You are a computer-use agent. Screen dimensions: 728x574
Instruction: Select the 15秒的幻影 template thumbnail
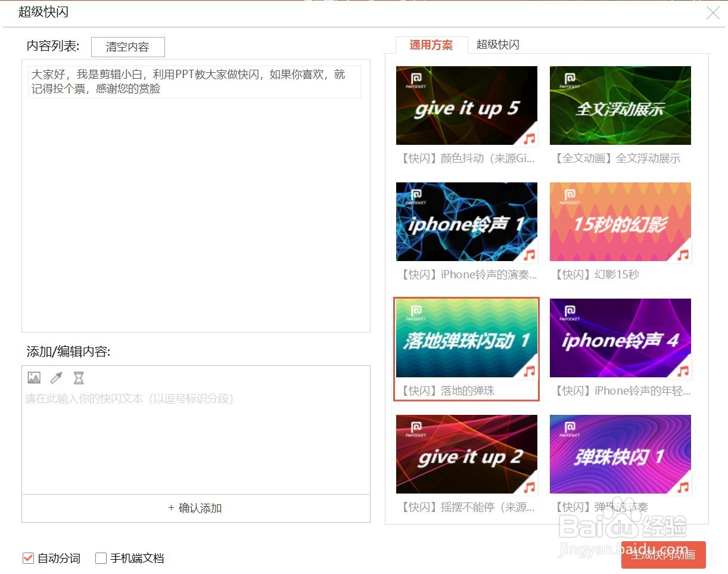(x=620, y=222)
